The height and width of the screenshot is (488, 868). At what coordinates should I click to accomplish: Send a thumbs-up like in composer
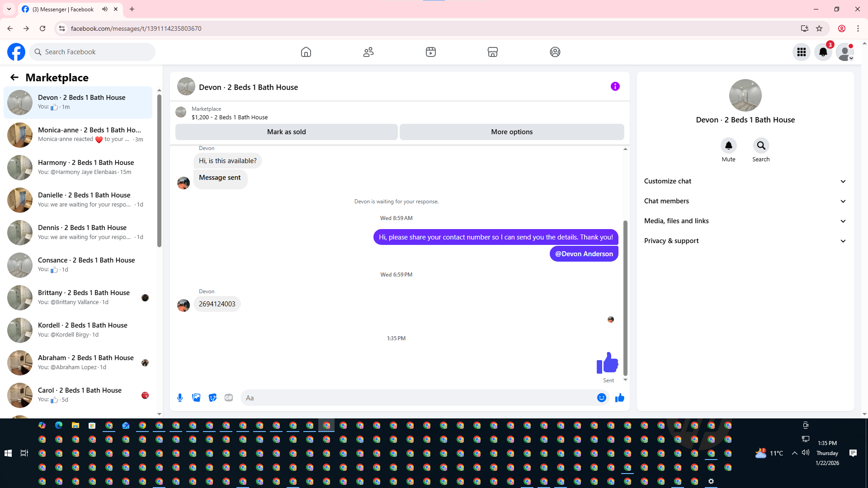620,398
